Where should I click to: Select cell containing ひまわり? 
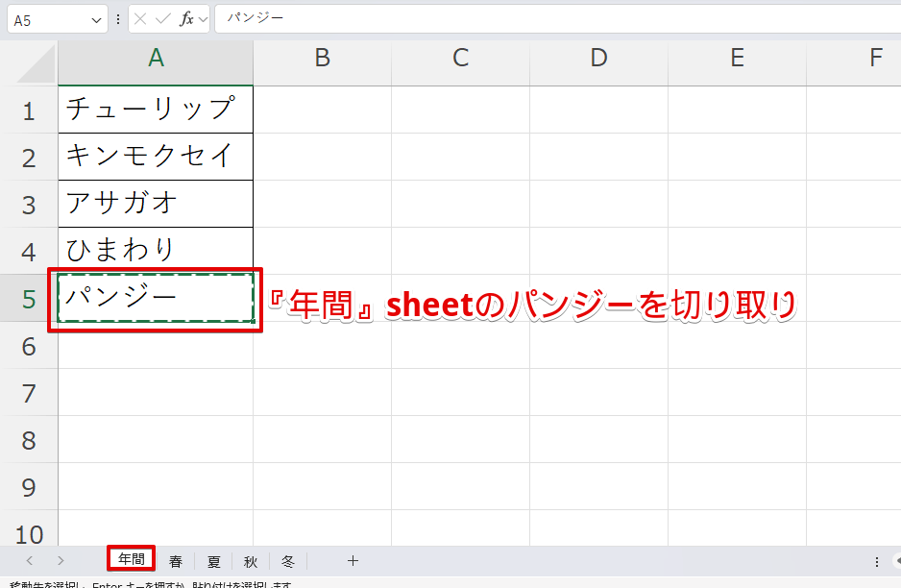pyautogui.click(x=156, y=251)
